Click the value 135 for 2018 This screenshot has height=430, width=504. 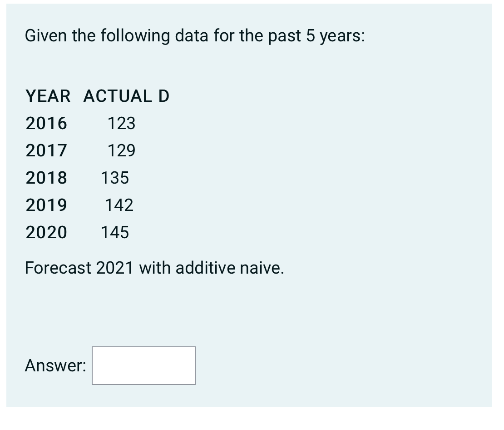[115, 178]
